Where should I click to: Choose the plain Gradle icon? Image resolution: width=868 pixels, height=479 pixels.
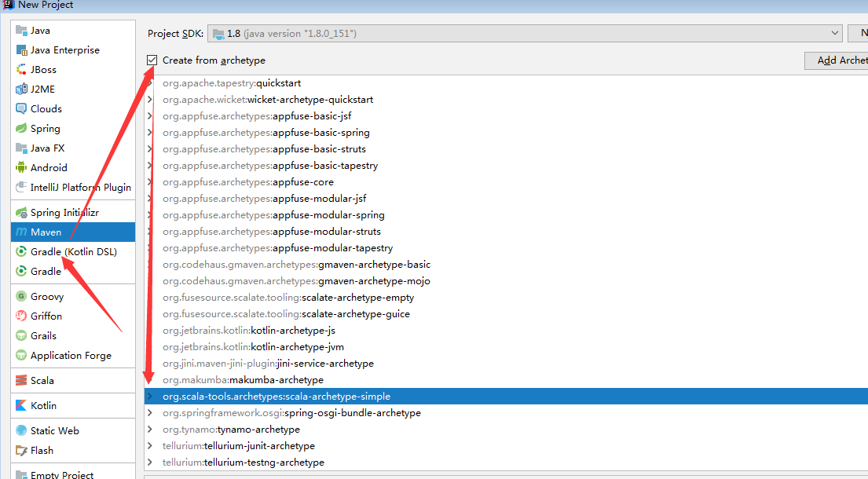21,272
